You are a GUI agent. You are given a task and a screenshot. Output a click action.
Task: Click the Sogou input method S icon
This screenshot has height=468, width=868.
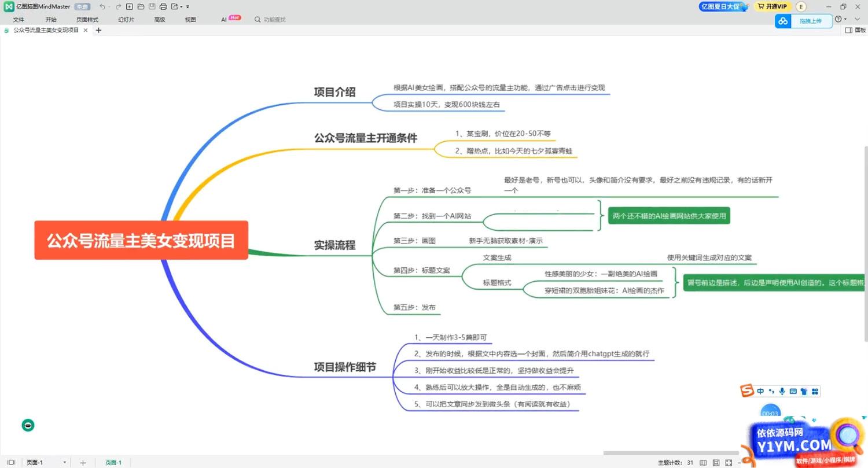click(748, 391)
